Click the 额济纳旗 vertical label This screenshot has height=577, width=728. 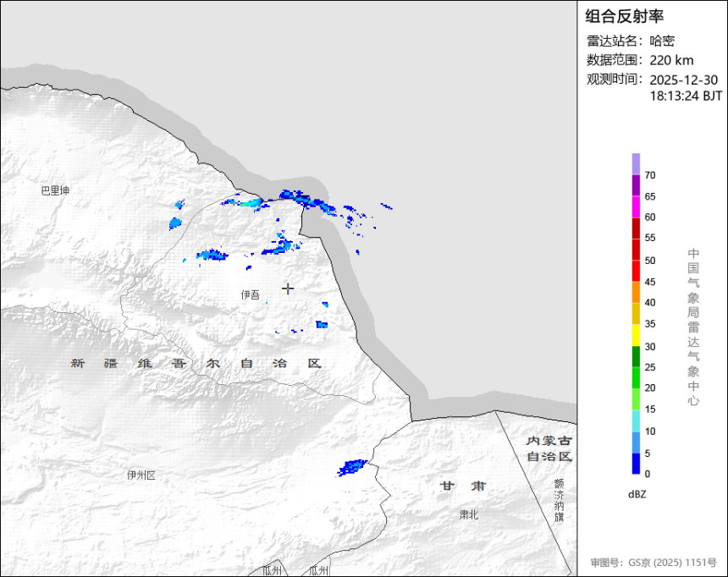(x=559, y=500)
